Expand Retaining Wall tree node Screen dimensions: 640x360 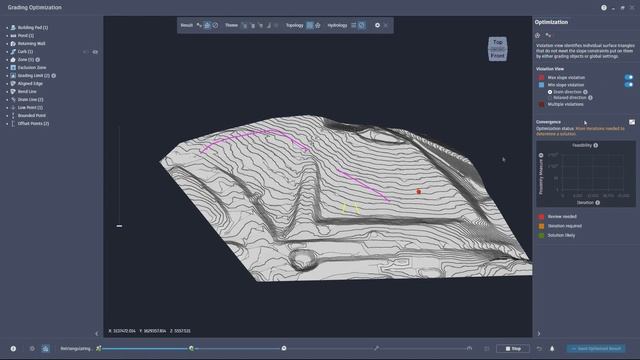(7, 44)
